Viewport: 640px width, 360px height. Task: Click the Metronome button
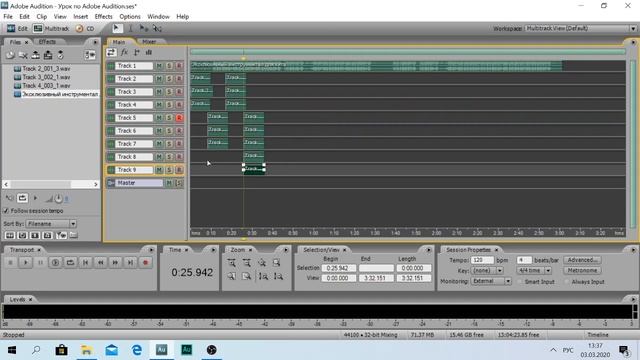582,271
